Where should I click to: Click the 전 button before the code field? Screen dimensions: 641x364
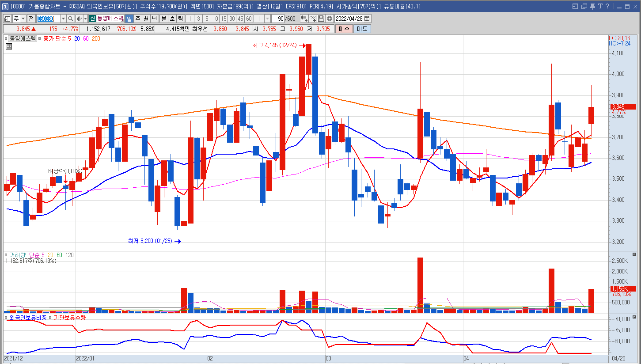[x=31, y=19]
